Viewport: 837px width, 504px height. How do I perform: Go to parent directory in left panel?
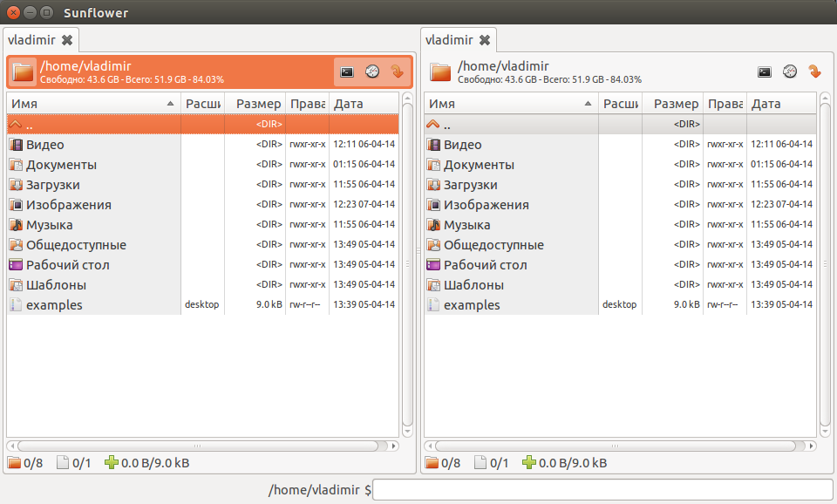[x=202, y=125]
